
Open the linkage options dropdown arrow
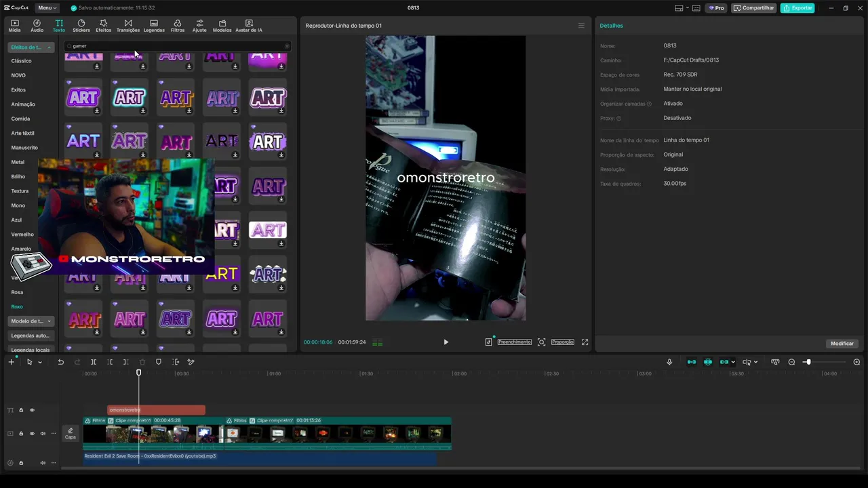(733, 362)
